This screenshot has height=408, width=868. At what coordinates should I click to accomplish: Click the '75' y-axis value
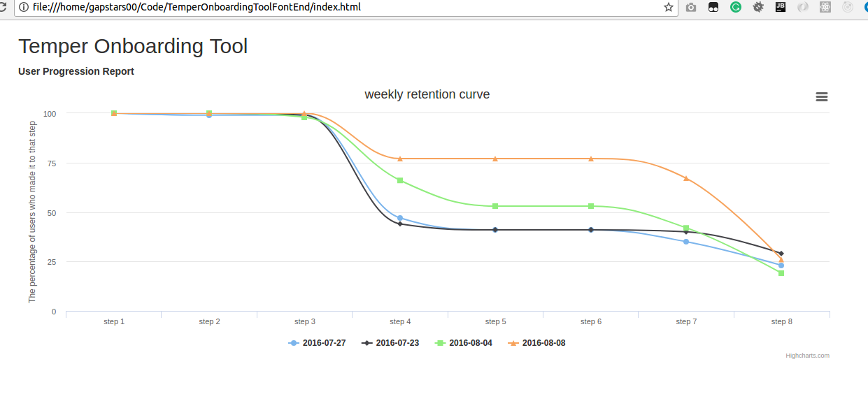coord(52,163)
